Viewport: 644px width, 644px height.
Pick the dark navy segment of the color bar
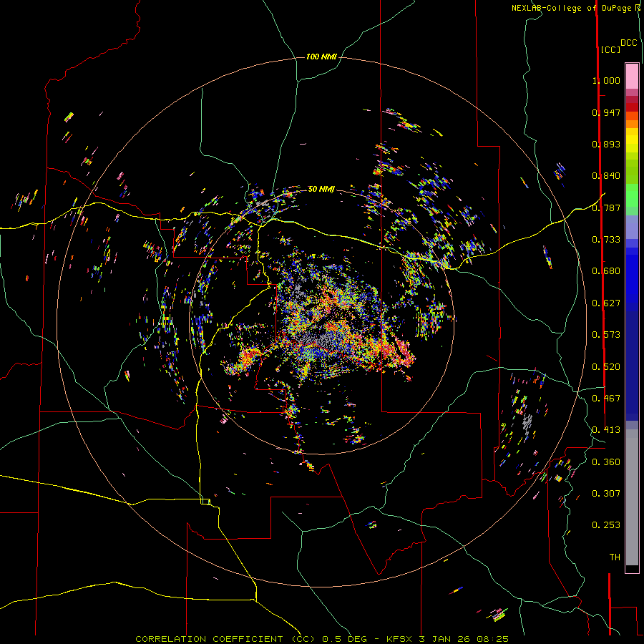click(x=632, y=366)
